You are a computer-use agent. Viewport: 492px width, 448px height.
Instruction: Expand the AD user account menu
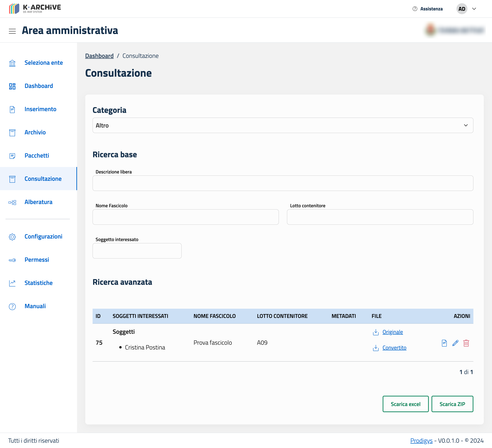point(474,9)
